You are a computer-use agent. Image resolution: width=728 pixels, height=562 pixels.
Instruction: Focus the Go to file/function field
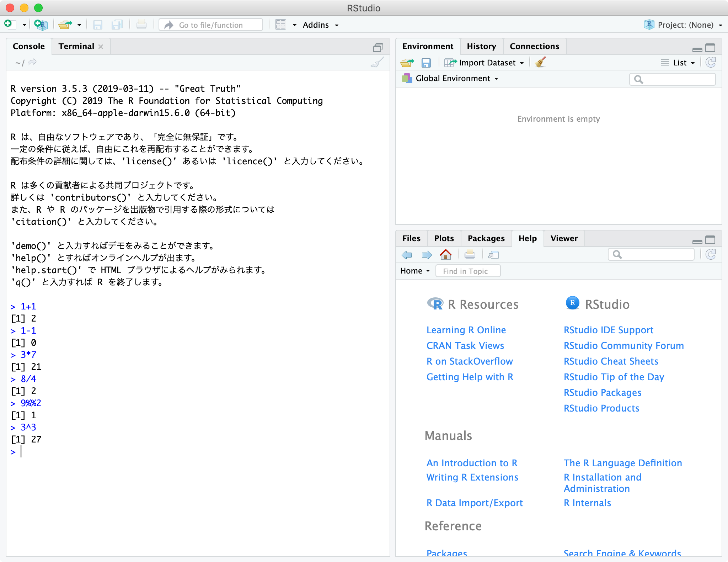click(x=211, y=25)
